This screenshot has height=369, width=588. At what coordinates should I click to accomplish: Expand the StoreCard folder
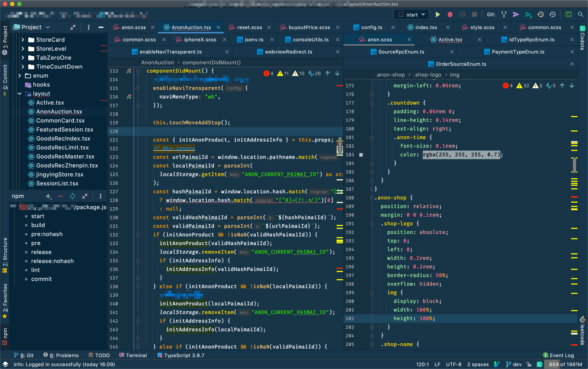[x=23, y=40]
